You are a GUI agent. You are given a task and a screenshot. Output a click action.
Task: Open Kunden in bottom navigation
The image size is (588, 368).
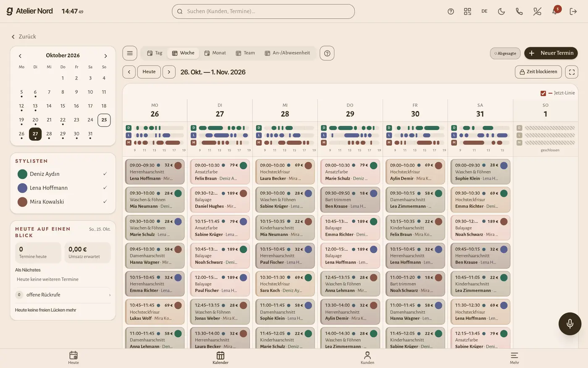point(367,358)
